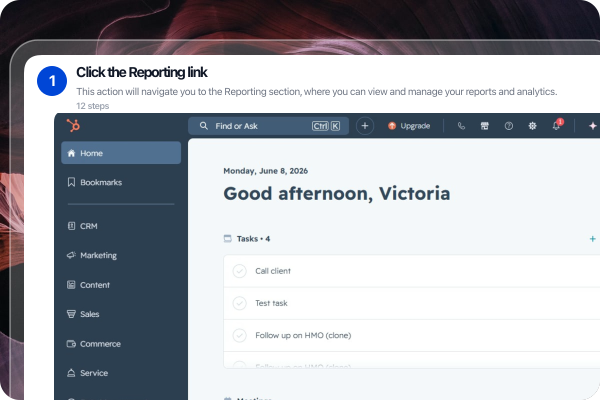Open the Commerce sidebar item
Viewport: 600px width, 400px height.
pos(121,344)
